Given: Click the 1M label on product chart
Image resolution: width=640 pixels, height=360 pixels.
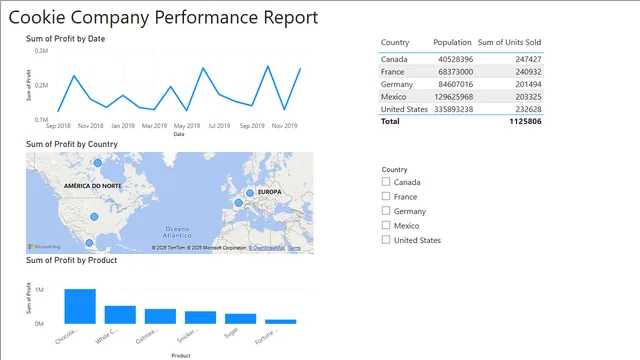Looking at the screenshot, I should tap(39, 290).
